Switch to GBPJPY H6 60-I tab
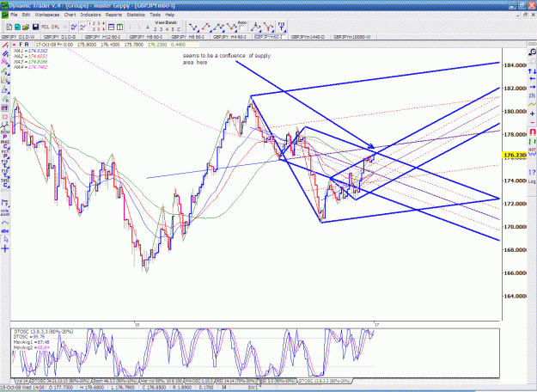The image size is (537, 392). click(x=187, y=37)
